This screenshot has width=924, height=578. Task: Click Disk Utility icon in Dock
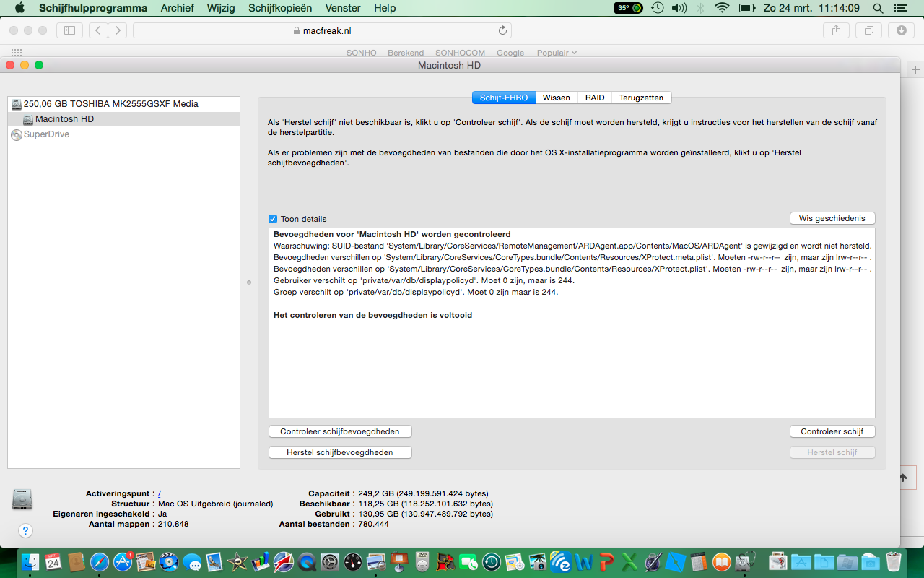coord(745,561)
